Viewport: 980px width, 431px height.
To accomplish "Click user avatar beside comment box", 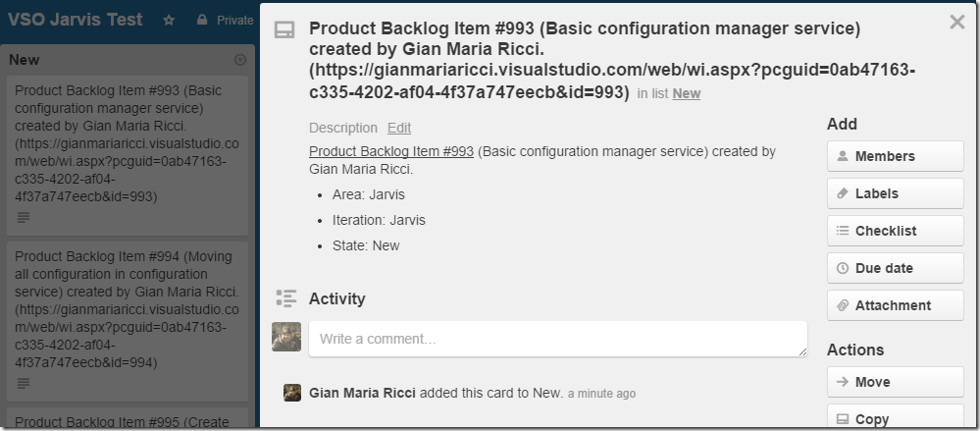I will [x=286, y=337].
